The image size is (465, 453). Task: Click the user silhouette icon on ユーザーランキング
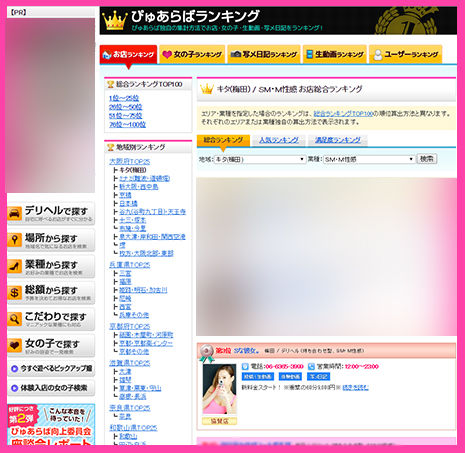(378, 55)
